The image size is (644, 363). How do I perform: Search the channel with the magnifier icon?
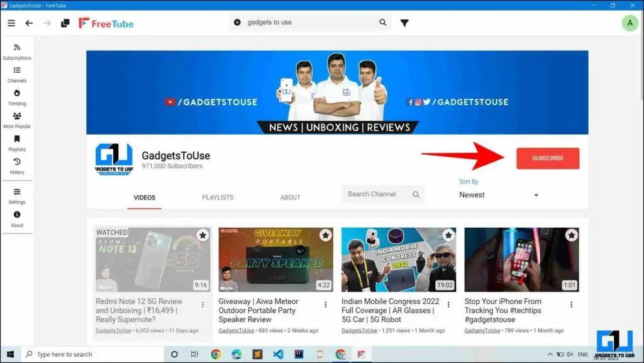coord(416,194)
